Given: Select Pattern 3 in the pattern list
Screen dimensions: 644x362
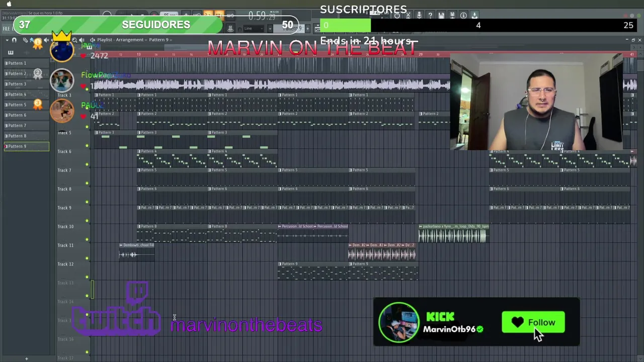Looking at the screenshot, I should pyautogui.click(x=27, y=84).
